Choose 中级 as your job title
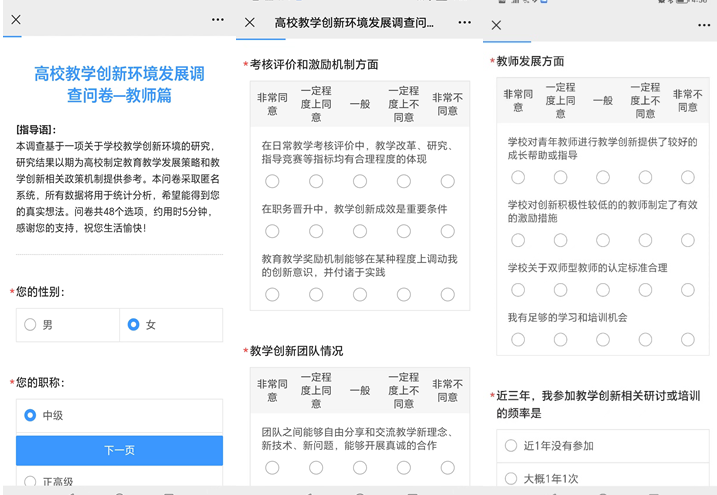Viewport: 717px width, 495px height. pos(30,415)
